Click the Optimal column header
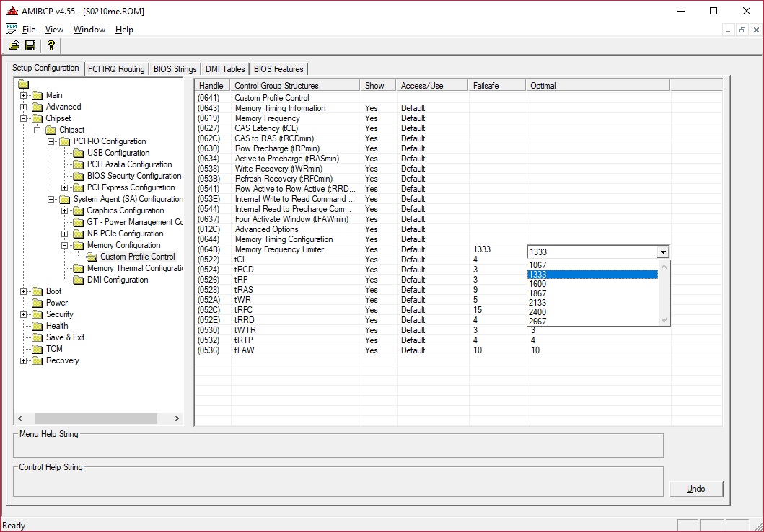The width and height of the screenshot is (764, 532). coord(598,86)
